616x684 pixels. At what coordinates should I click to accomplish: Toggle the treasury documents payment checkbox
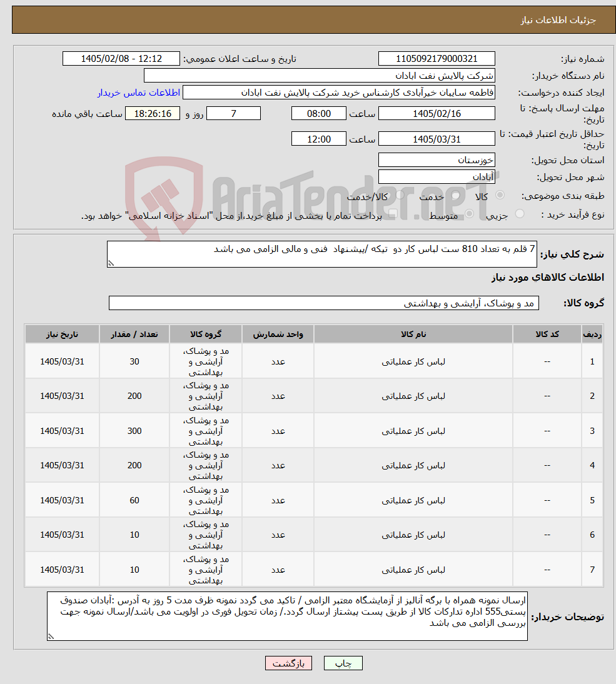392,214
